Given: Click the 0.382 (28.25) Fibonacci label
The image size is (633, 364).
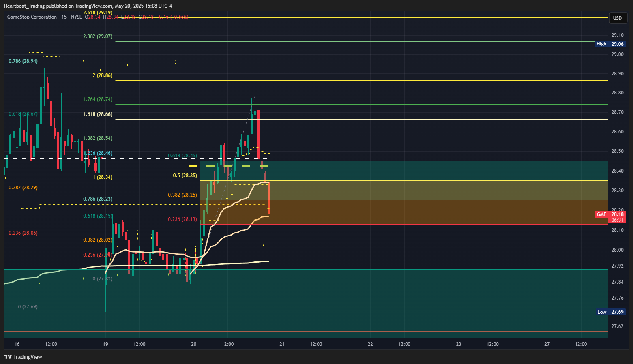Looking at the screenshot, I should coord(182,195).
